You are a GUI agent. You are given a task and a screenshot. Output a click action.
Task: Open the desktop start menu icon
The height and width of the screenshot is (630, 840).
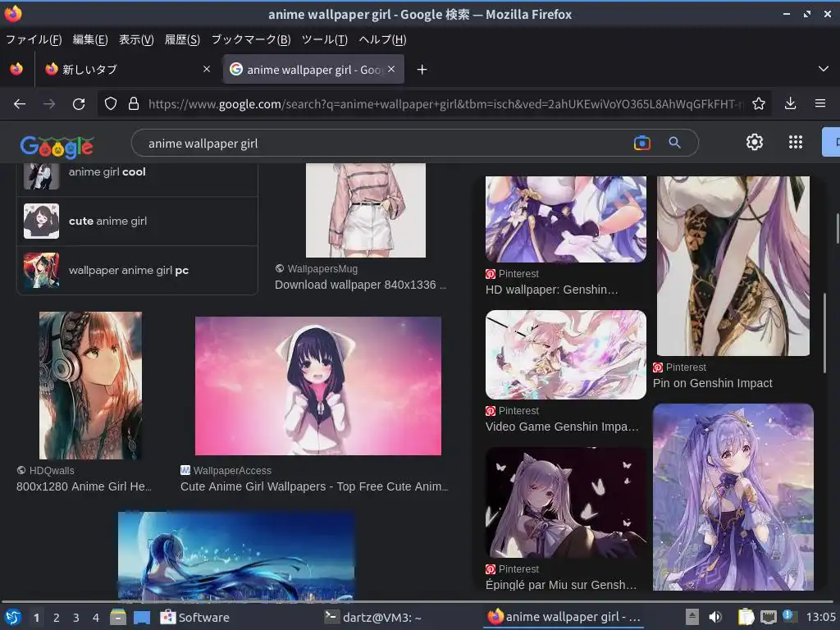click(x=13, y=617)
